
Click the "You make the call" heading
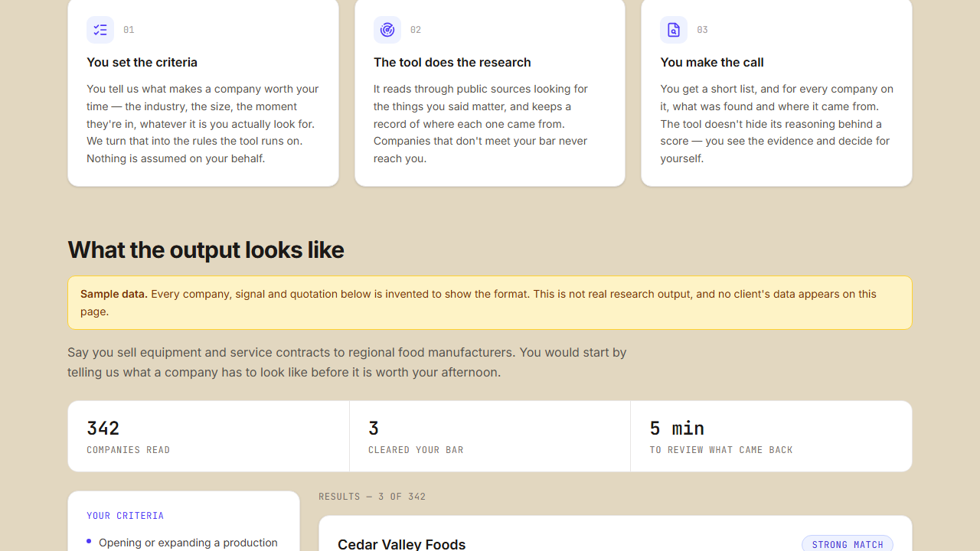pyautogui.click(x=712, y=62)
